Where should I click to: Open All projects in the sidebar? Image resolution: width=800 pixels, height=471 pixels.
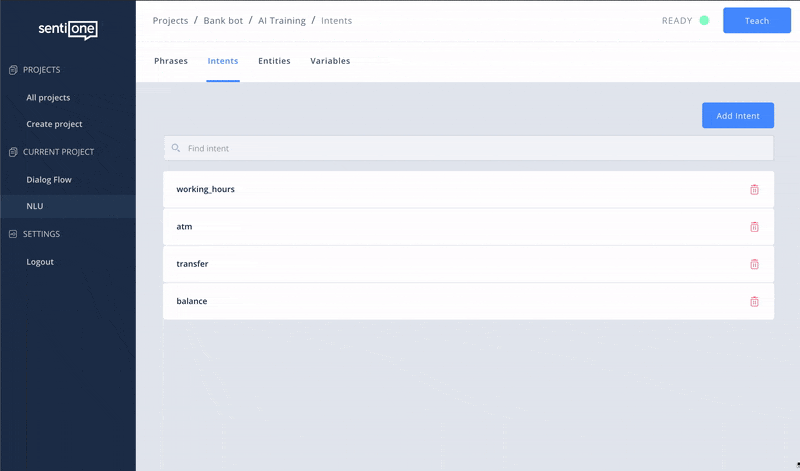[x=48, y=98]
